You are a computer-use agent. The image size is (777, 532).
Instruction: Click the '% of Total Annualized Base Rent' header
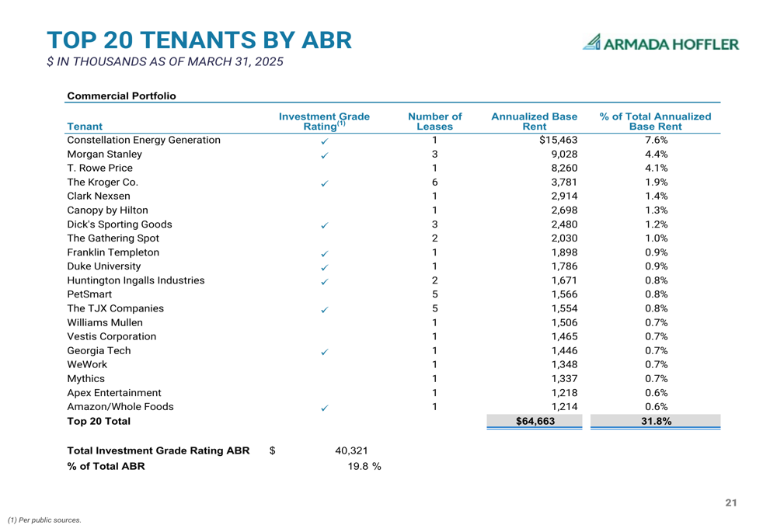[655, 121]
